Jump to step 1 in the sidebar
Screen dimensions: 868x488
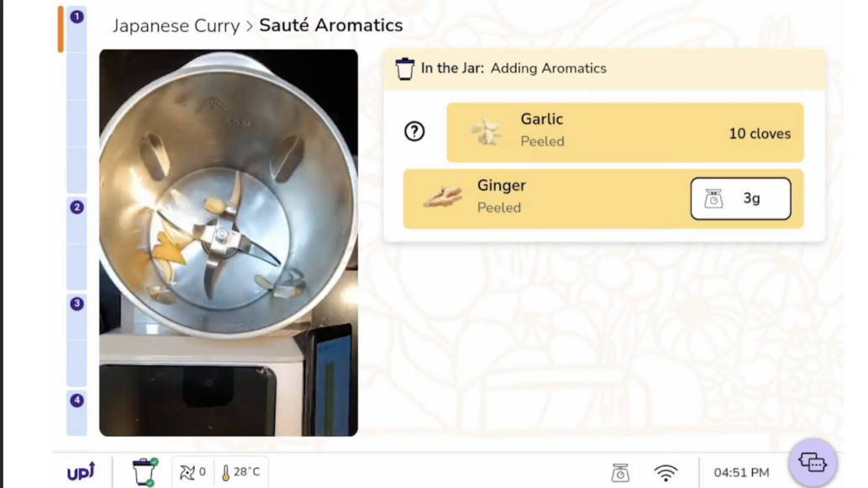[x=77, y=17]
